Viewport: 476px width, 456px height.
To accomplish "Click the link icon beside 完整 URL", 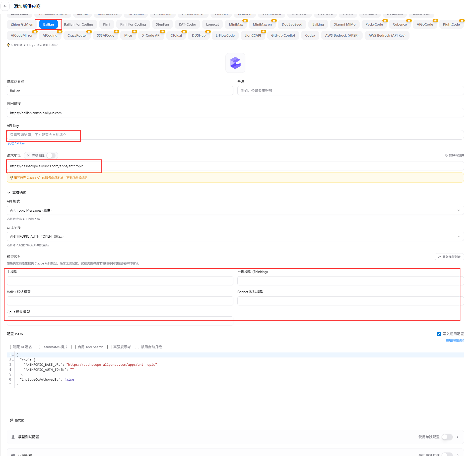I will pyautogui.click(x=28, y=155).
